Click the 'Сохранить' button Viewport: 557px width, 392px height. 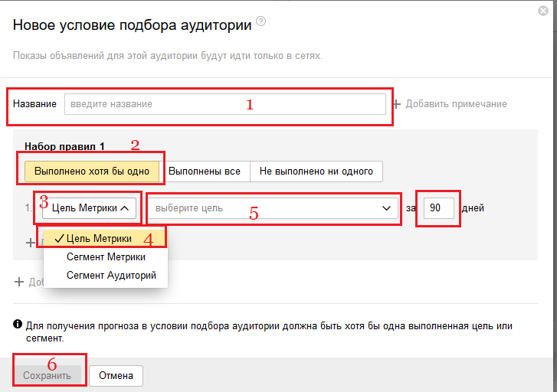click(48, 376)
